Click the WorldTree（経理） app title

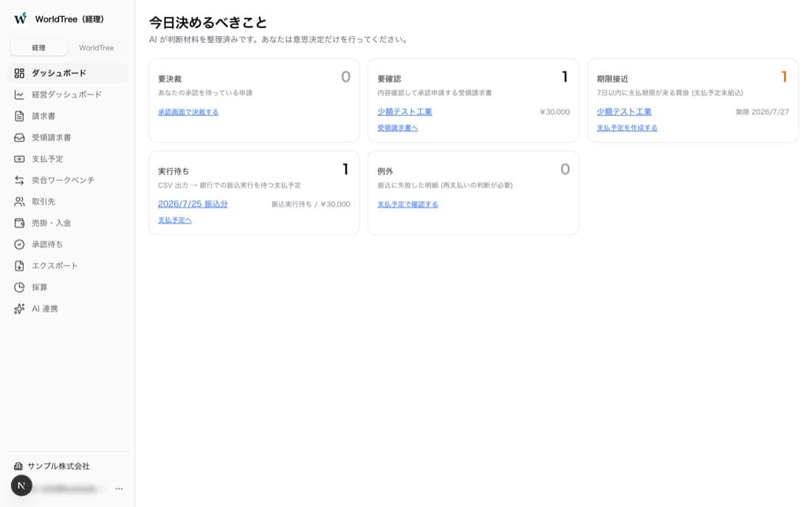pos(69,19)
